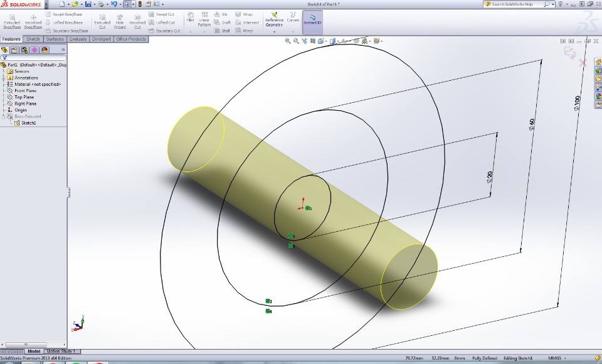Image resolution: width=602 pixels, height=364 pixels.
Task: Select the Boundary Boss/Base tool
Action: pyautogui.click(x=66, y=31)
